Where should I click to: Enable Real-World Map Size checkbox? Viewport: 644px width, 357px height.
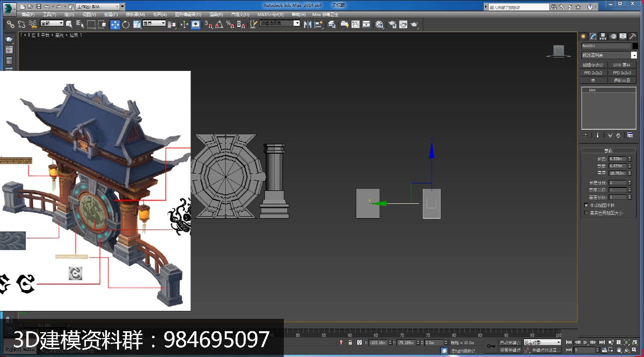586,213
